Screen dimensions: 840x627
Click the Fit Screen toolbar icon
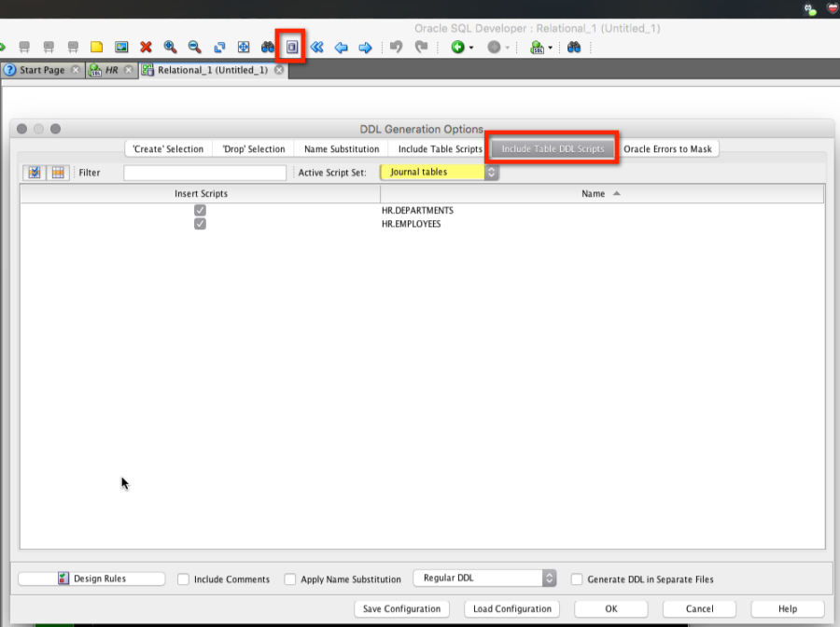pyautogui.click(x=244, y=47)
